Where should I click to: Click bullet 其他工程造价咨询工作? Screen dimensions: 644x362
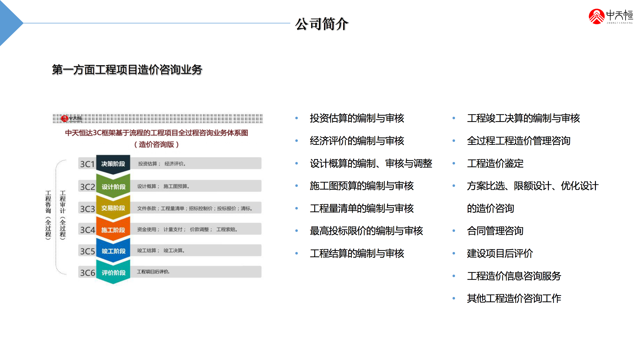pos(514,298)
